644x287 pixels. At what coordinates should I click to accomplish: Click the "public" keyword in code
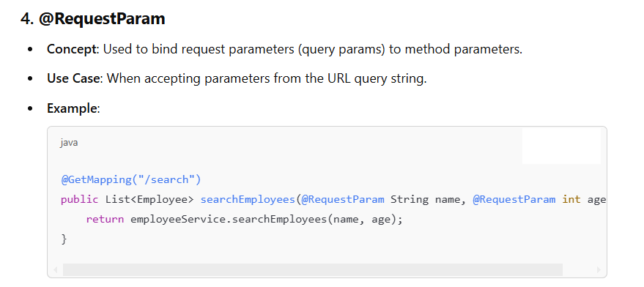(80, 200)
